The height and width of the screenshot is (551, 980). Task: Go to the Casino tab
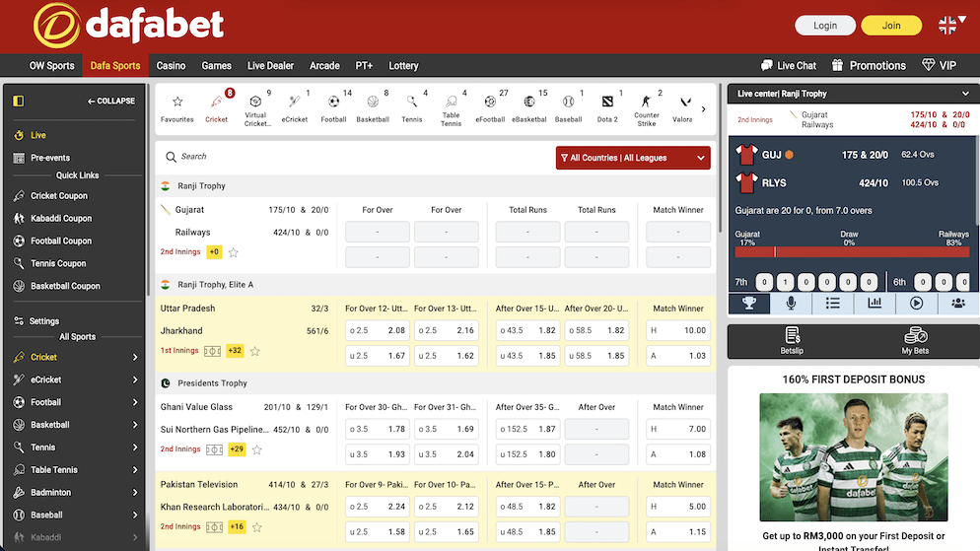pyautogui.click(x=171, y=66)
